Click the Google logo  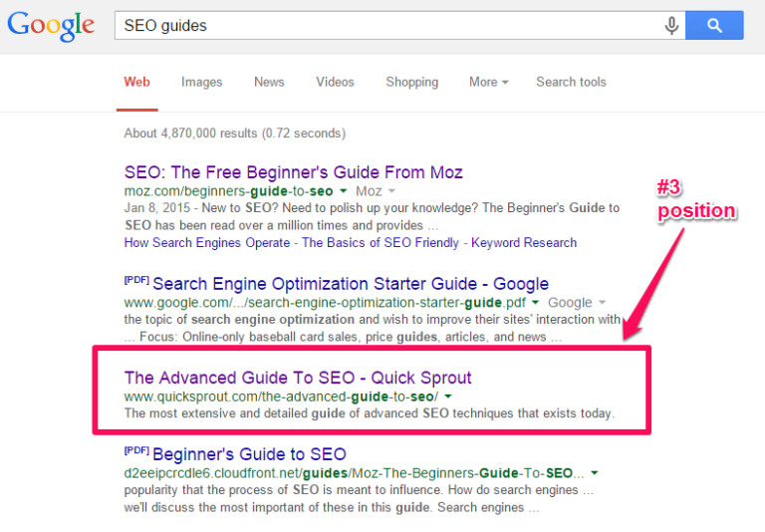click(50, 25)
